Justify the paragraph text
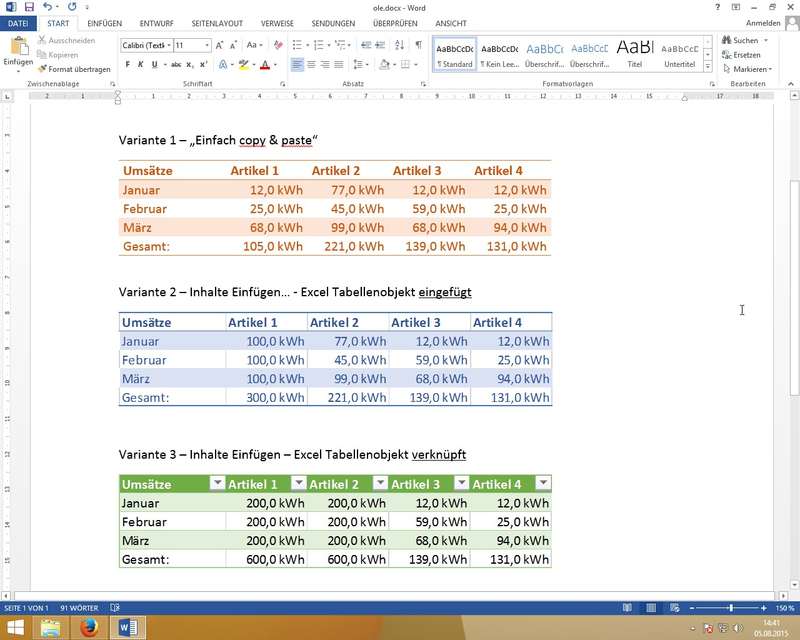The height and width of the screenshot is (640, 800). [x=339, y=65]
